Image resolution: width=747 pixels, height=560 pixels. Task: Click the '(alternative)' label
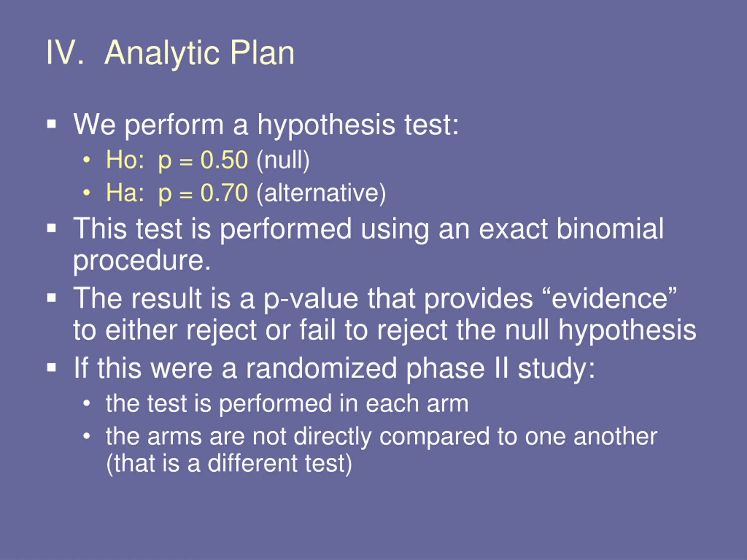tap(321, 193)
